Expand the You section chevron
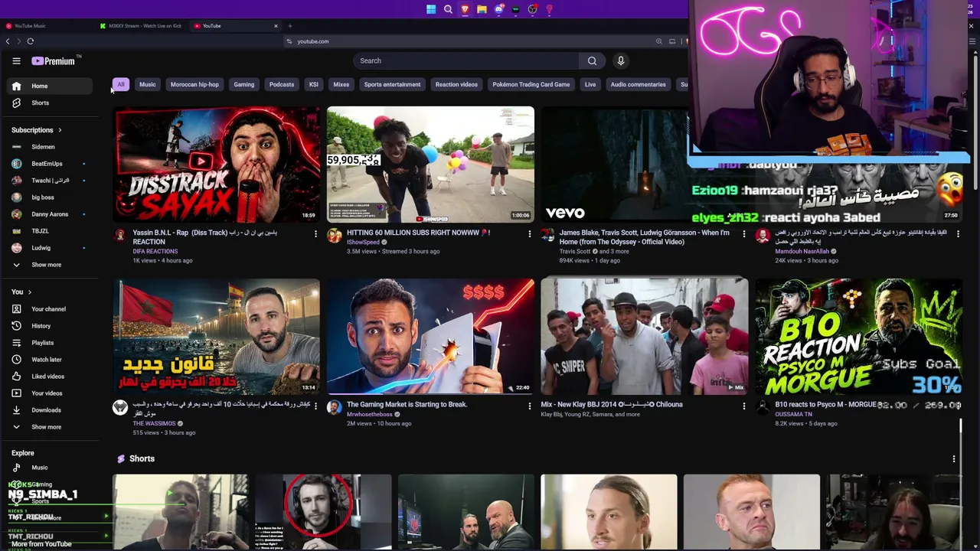The width and height of the screenshot is (980, 551). (x=30, y=292)
